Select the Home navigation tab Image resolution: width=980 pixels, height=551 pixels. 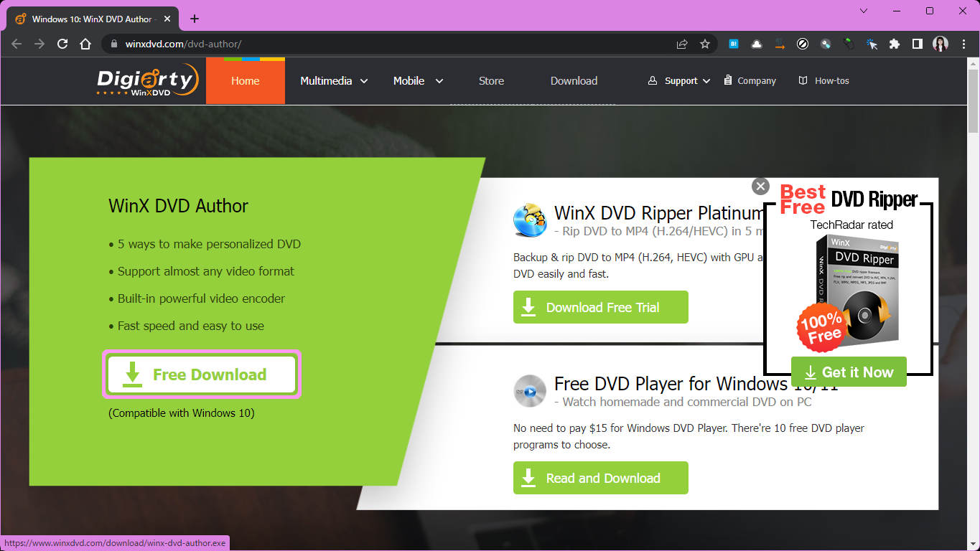[246, 81]
